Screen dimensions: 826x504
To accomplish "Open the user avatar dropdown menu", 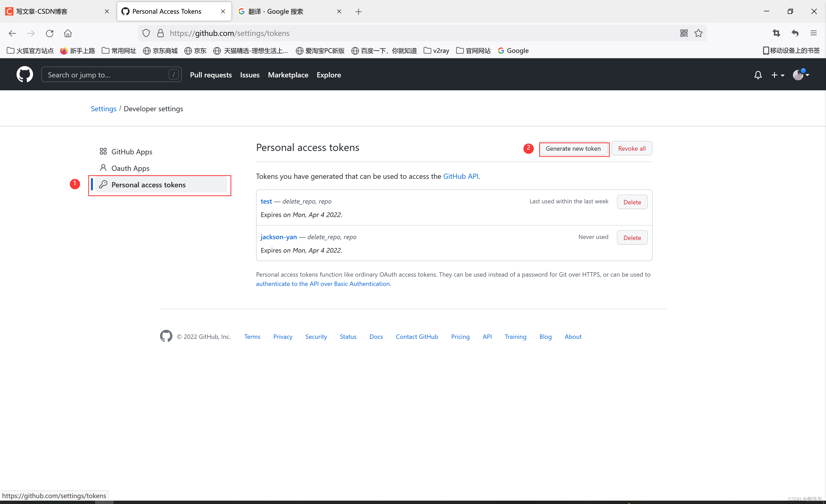I will [800, 75].
